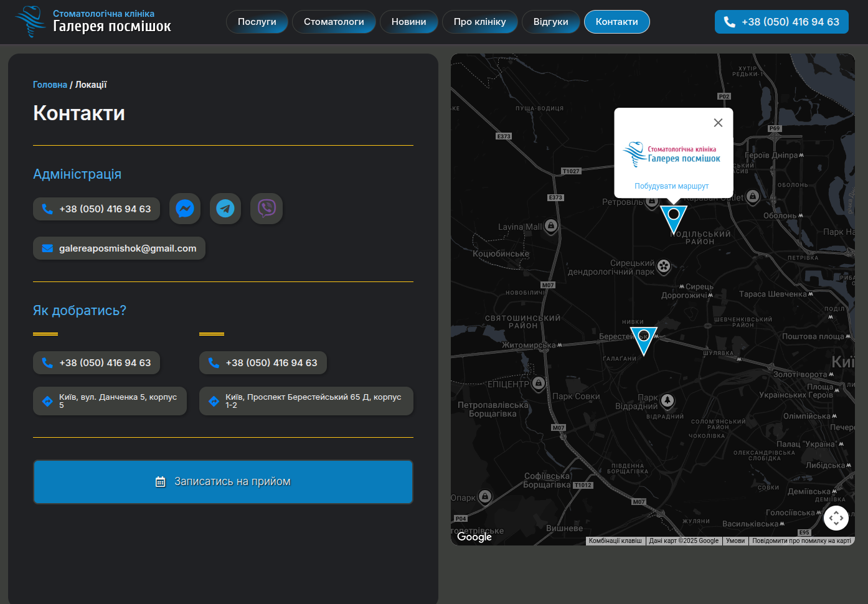
Task: Click the Google logo on map
Action: 474,537
